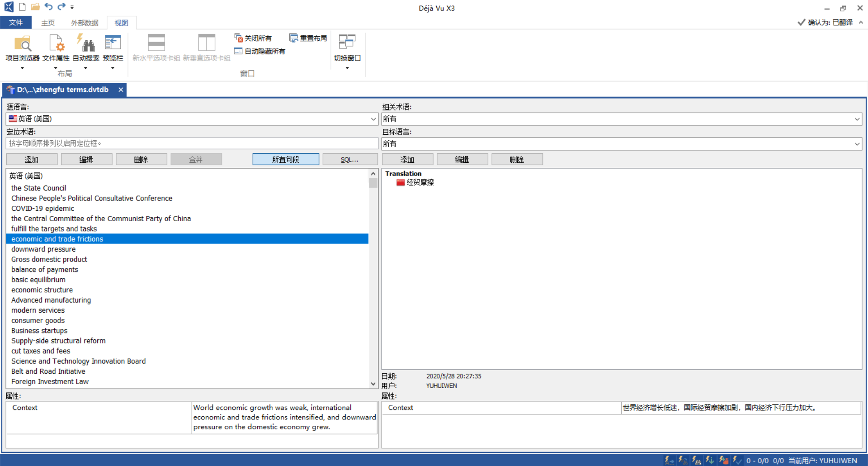Viewport: 868px width, 466px height.
Task: Click the open folder icon in title bar
Action: [x=35, y=7]
